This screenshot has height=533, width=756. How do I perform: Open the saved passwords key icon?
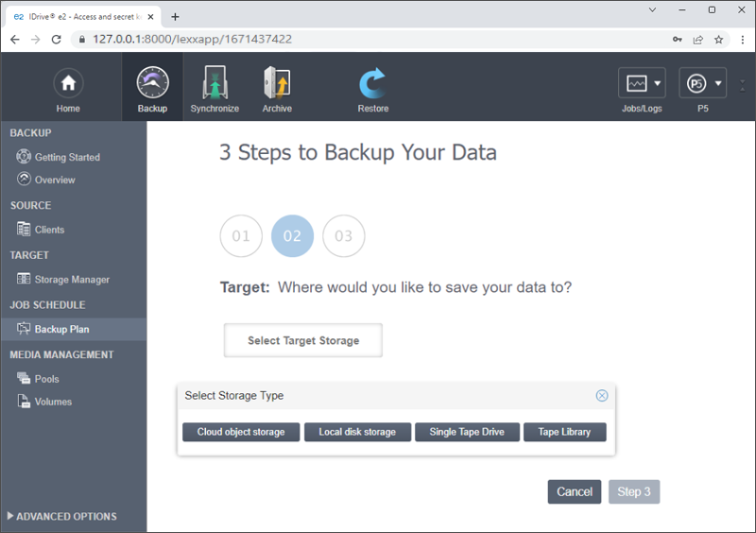678,40
